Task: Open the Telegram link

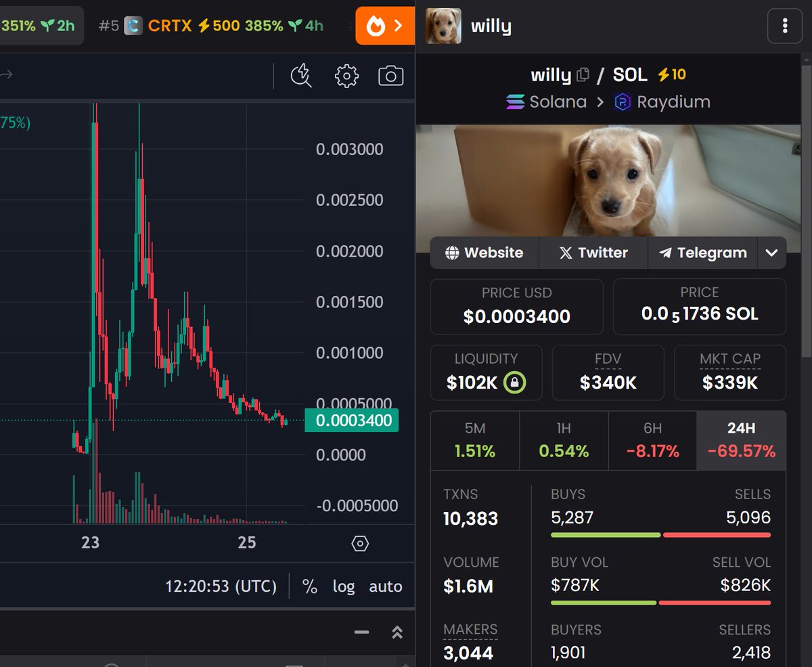Action: point(702,253)
